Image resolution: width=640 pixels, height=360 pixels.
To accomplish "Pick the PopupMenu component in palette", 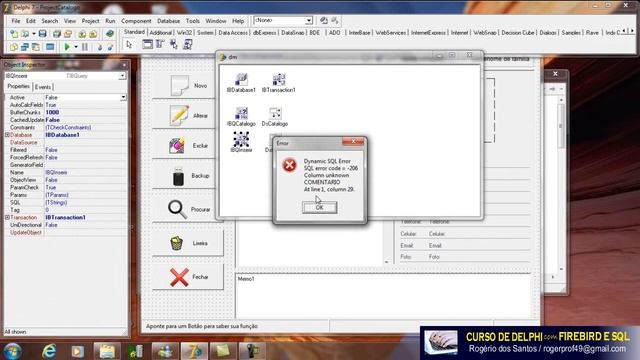I will click(x=174, y=44).
